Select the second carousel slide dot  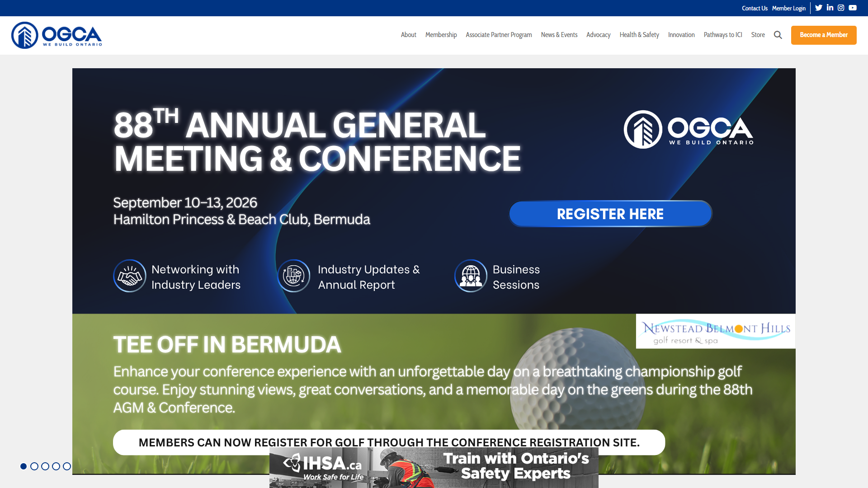tap(34, 466)
